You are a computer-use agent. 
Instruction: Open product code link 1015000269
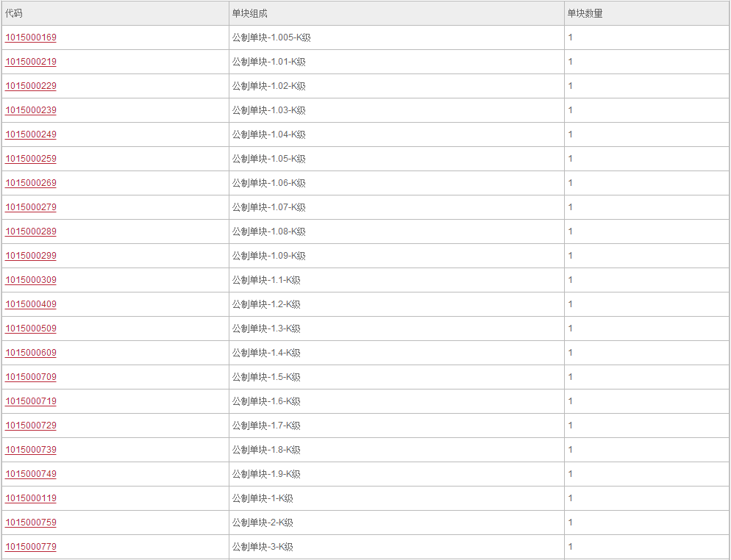(x=31, y=183)
